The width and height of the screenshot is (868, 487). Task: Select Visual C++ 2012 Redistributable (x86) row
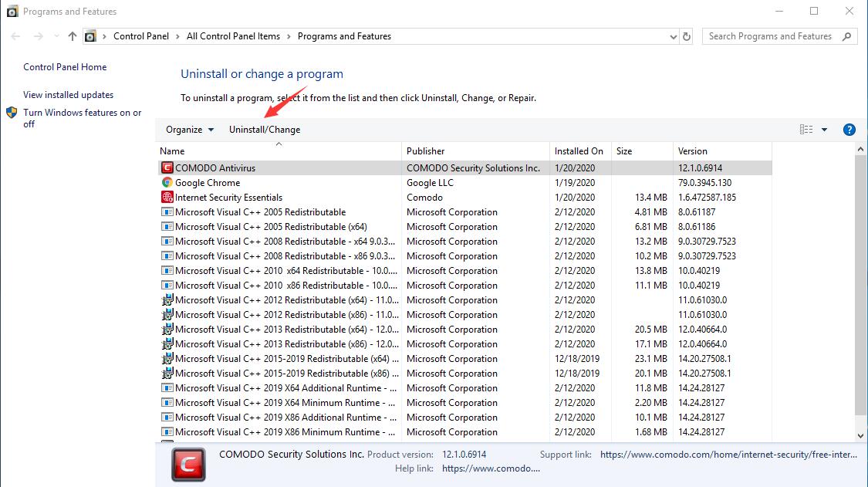click(x=465, y=315)
